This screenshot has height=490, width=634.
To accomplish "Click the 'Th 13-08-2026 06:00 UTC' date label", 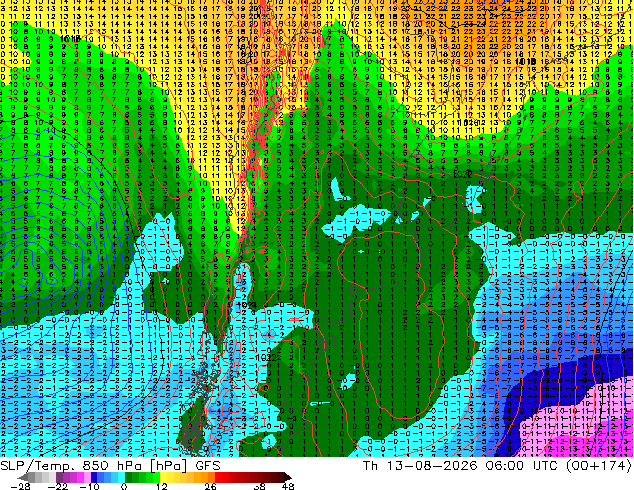I will coord(461,466).
